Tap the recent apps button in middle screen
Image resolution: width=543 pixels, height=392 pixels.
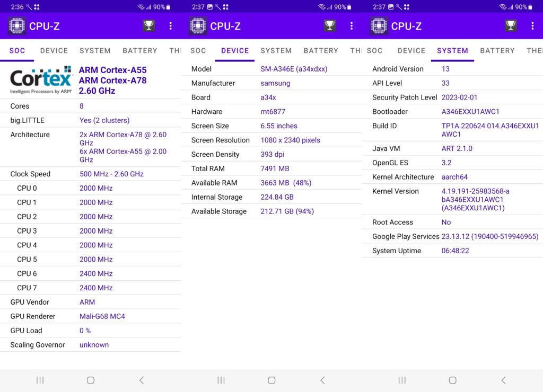click(221, 380)
